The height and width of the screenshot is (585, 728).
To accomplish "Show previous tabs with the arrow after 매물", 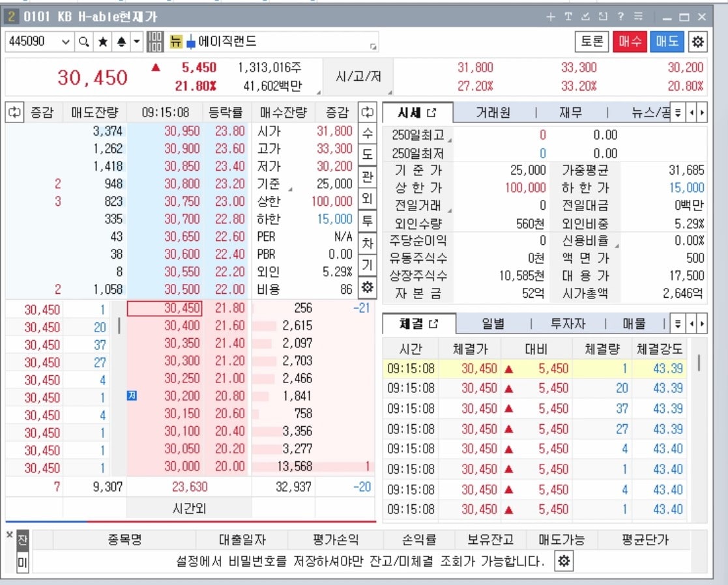I will (692, 324).
